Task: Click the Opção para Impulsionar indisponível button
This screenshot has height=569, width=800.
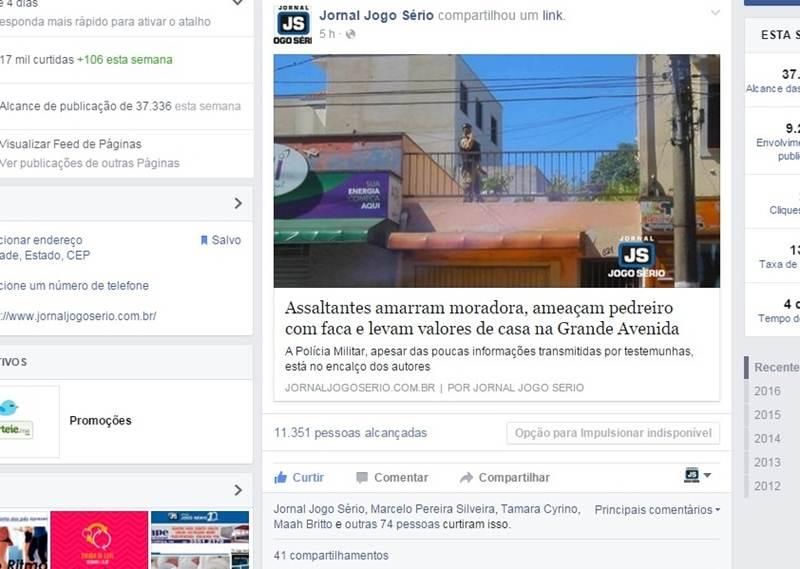Action: pos(613,433)
